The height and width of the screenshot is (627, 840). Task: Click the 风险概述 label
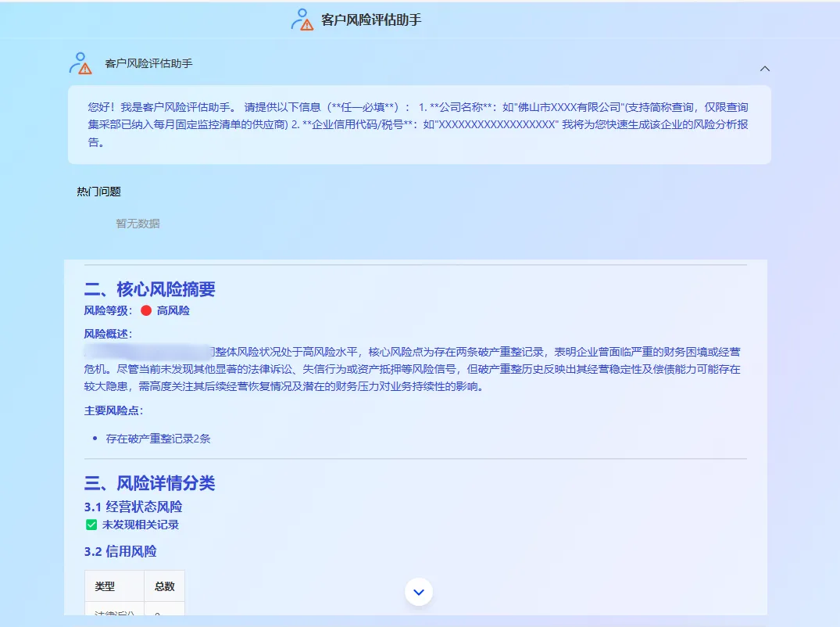tap(108, 334)
